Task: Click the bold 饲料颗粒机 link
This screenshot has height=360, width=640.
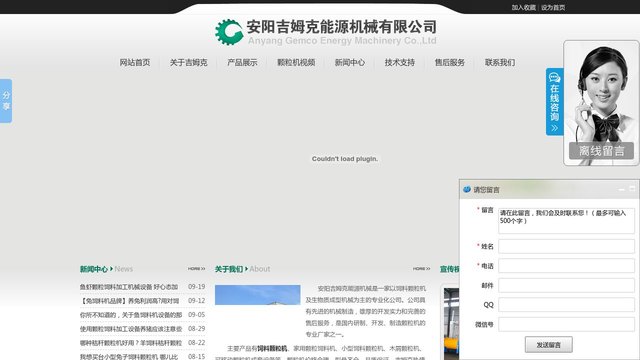Action: click(x=272, y=348)
